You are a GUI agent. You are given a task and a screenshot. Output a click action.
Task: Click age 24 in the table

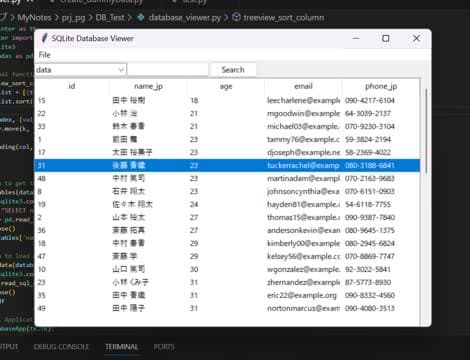click(194, 204)
